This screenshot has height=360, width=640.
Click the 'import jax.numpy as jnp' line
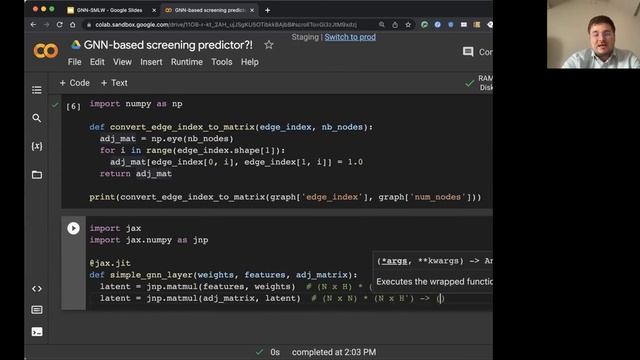149,240
